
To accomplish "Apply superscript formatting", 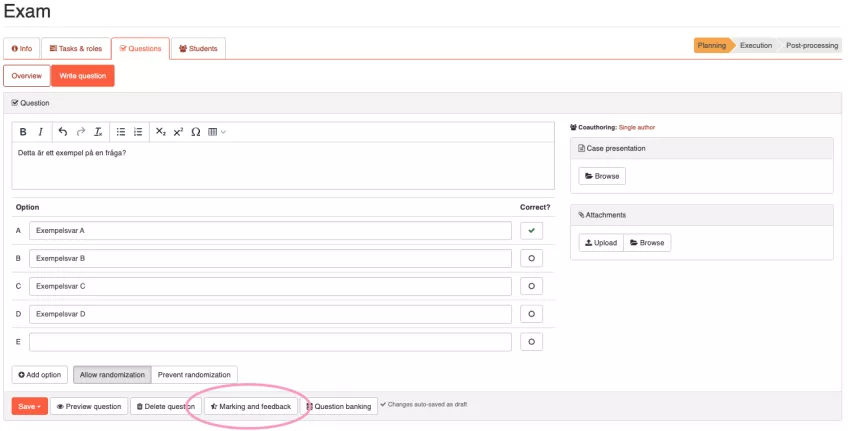I will (x=178, y=132).
